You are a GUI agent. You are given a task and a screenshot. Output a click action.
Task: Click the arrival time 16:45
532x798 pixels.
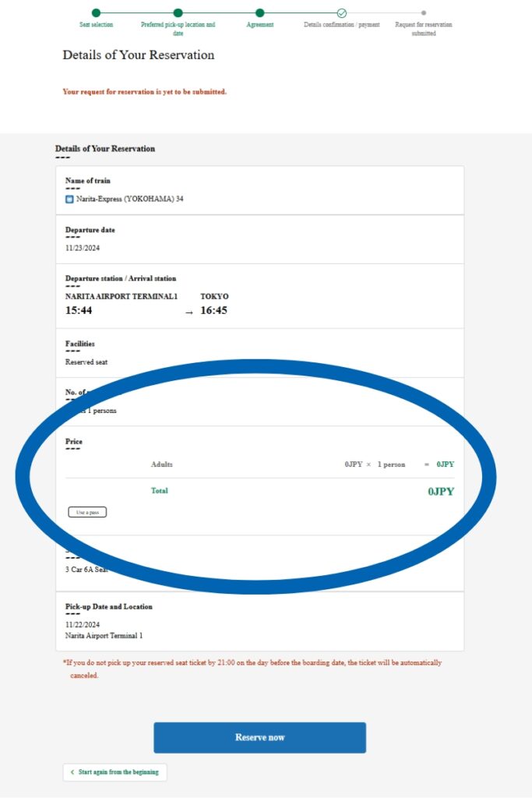(x=213, y=311)
